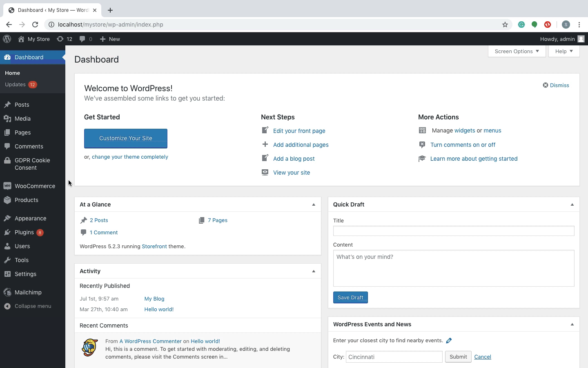Click the Customize Your Site button
Image resolution: width=588 pixels, height=368 pixels.
[126, 139]
